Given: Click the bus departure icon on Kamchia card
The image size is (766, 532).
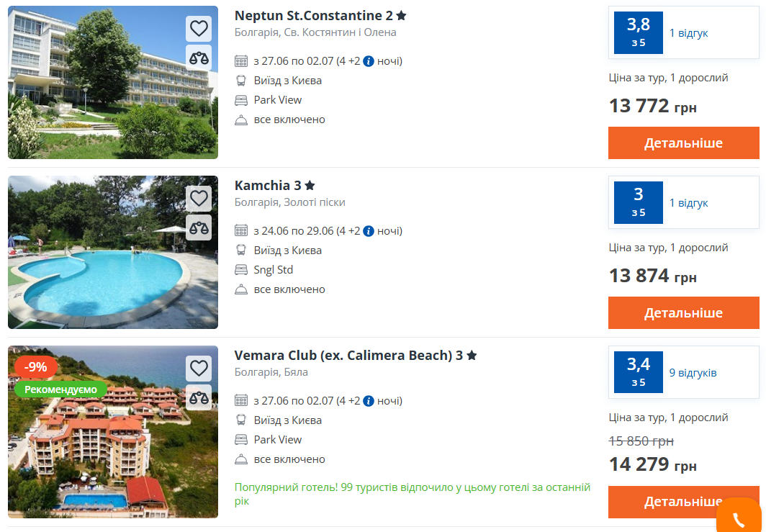Looking at the screenshot, I should click(x=240, y=250).
